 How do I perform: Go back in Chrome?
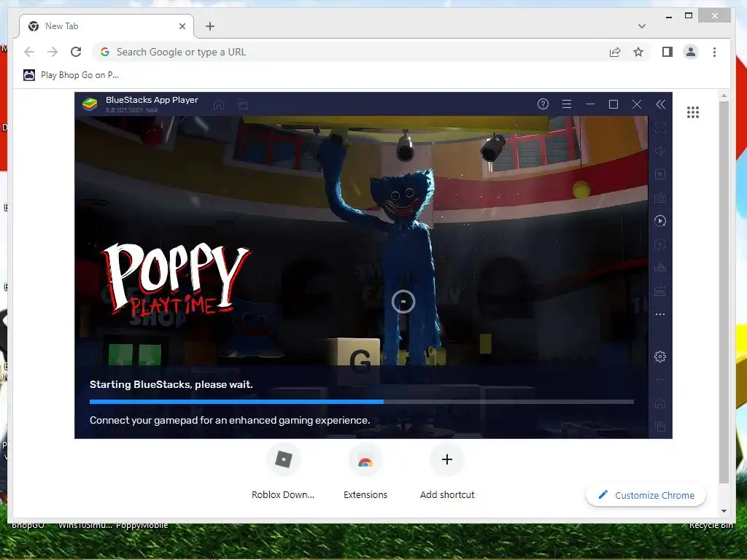point(29,52)
